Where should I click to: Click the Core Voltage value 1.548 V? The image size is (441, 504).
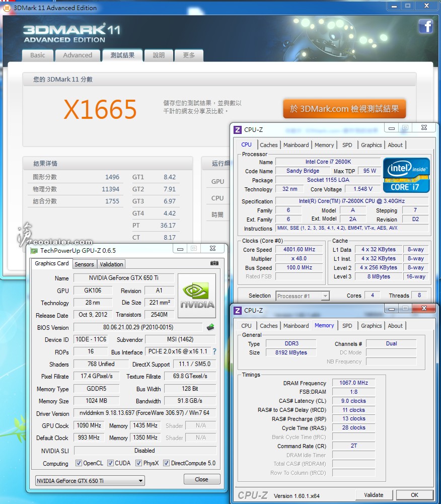tap(363, 189)
